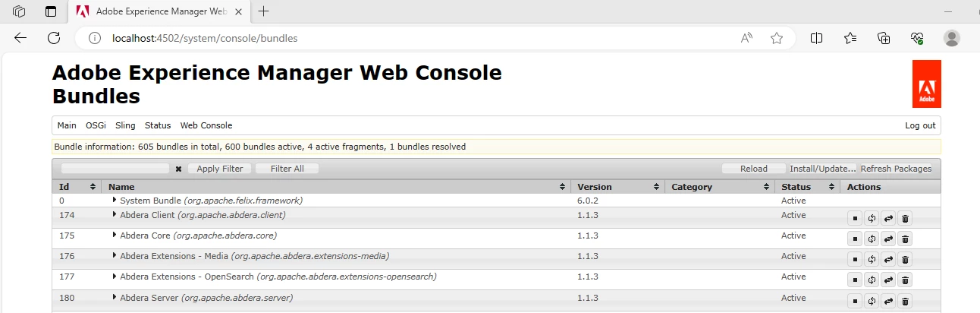The image size is (980, 313).
Task: Refresh package imports for Abdera Client
Action: click(x=872, y=218)
